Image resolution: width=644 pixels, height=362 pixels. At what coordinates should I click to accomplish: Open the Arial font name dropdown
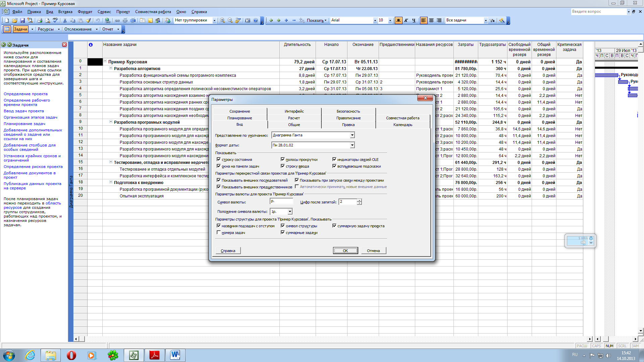(x=375, y=20)
